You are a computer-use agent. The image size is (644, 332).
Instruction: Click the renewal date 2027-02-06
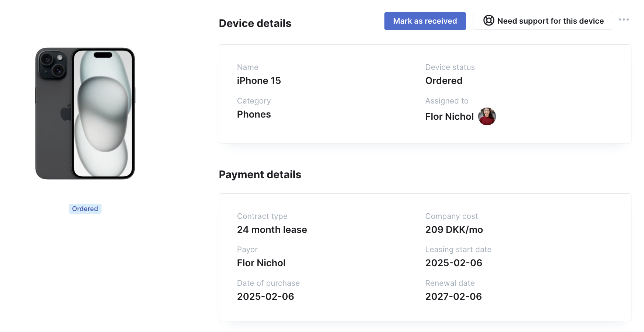click(453, 297)
